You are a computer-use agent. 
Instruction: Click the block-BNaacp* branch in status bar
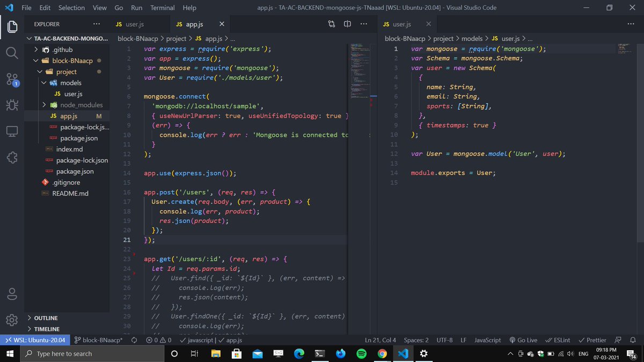tap(98, 340)
